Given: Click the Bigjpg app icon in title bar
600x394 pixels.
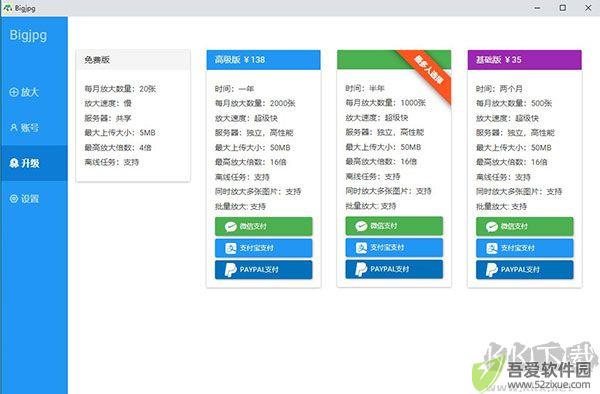Looking at the screenshot, I should pyautogui.click(x=7, y=8).
